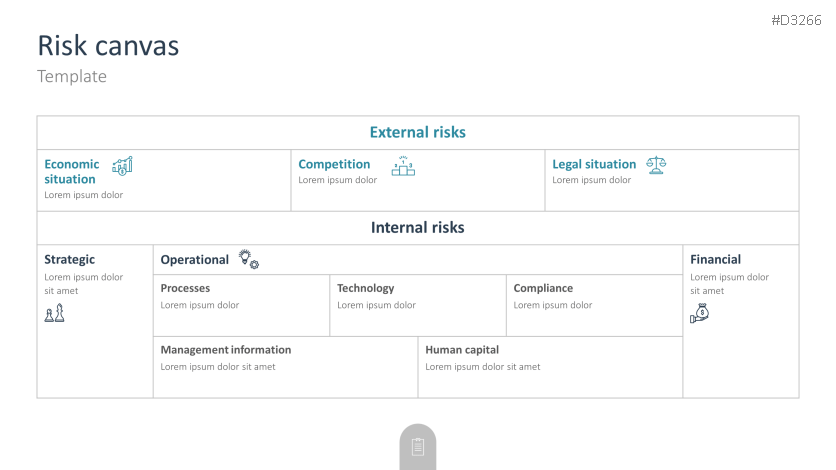Click the Legal situation heading
This screenshot has width=836, height=470.
(x=594, y=164)
